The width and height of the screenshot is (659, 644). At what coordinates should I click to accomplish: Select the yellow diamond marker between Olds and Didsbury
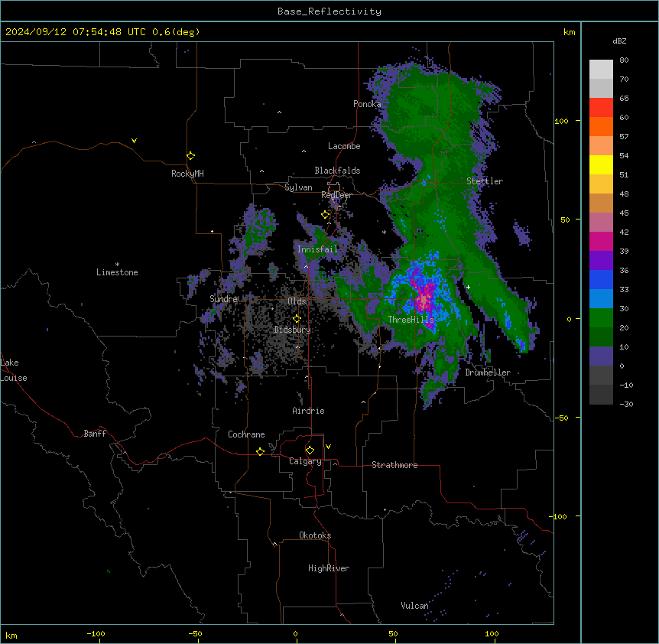[297, 319]
